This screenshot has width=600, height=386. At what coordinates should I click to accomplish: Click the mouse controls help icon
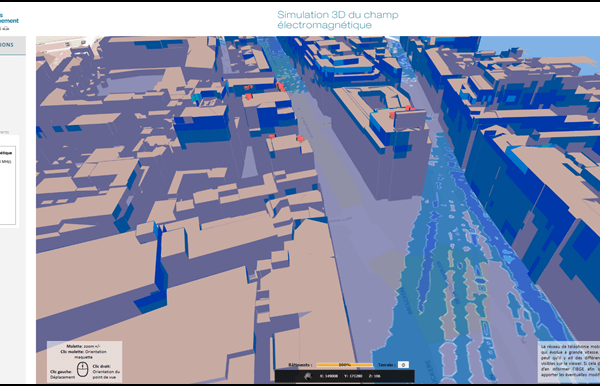[x=82, y=369]
